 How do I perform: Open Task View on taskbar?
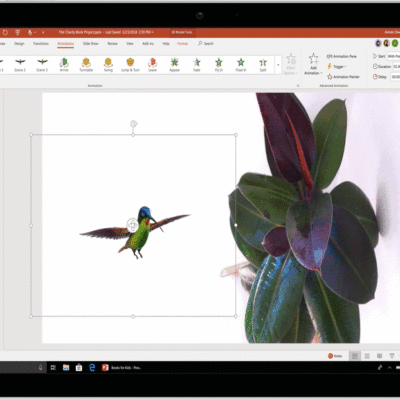53,367
